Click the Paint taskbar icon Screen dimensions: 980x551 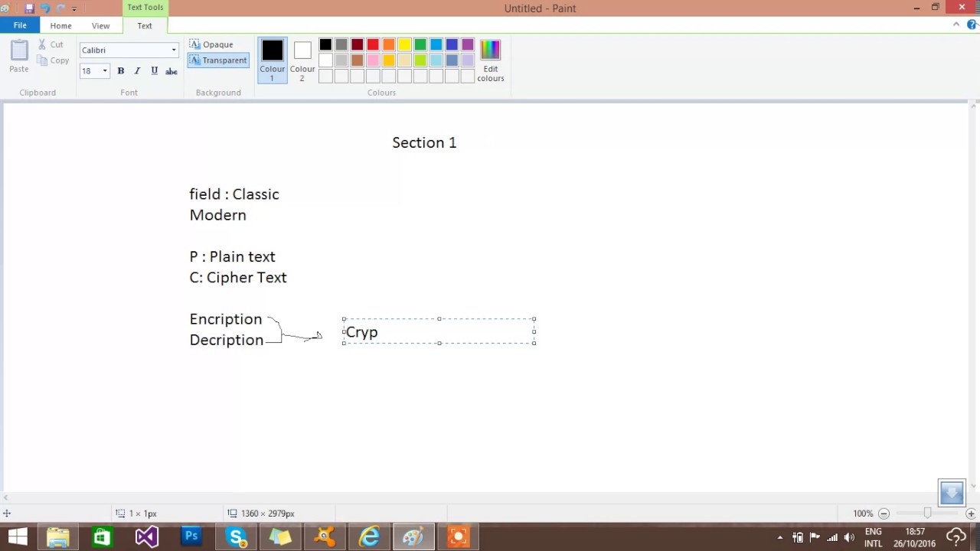point(413,537)
